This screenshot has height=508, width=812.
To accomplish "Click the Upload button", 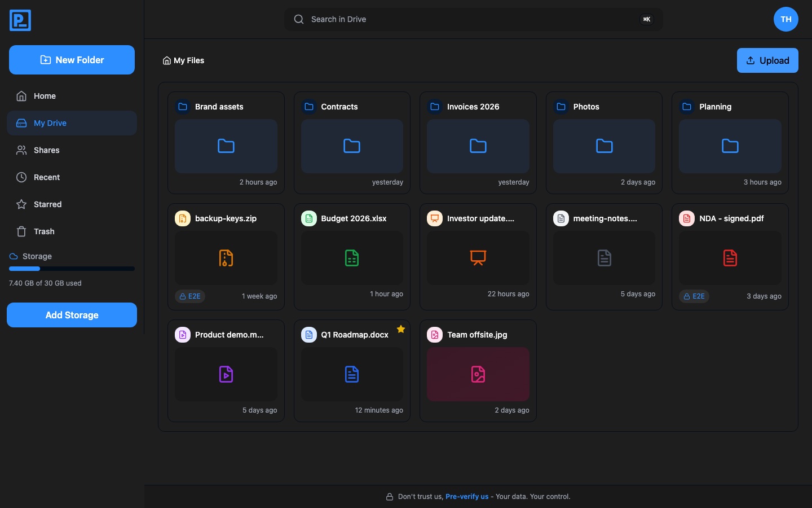I will (x=767, y=60).
